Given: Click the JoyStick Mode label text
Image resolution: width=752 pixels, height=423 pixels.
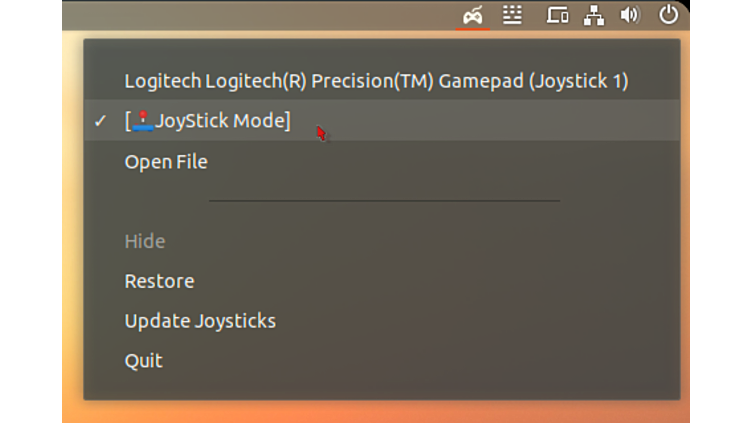Looking at the screenshot, I should [222, 121].
